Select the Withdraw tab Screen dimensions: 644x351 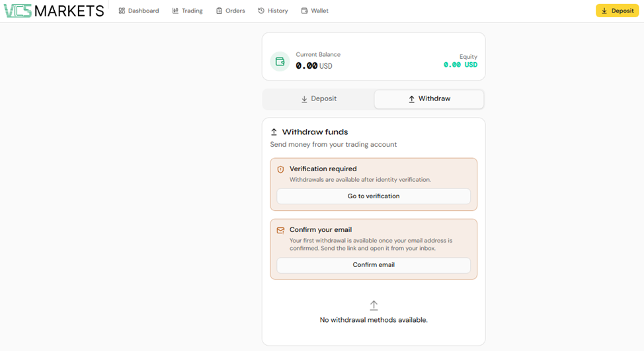click(x=429, y=99)
